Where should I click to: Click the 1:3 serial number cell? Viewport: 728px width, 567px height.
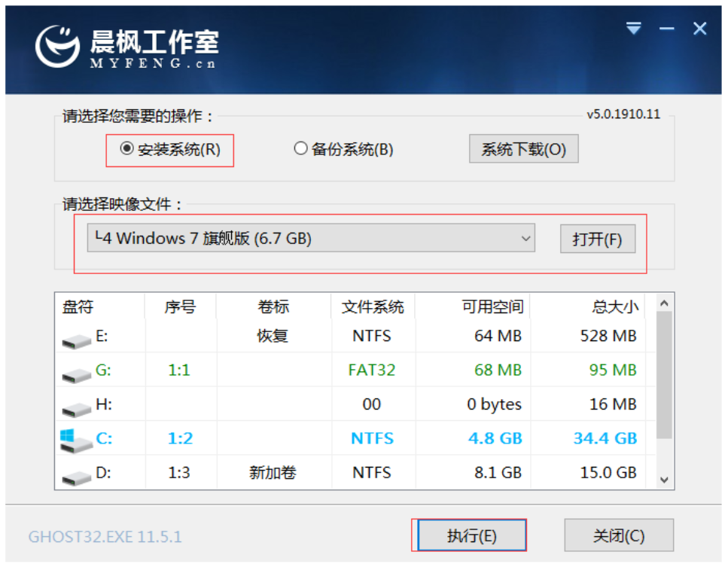(x=179, y=472)
